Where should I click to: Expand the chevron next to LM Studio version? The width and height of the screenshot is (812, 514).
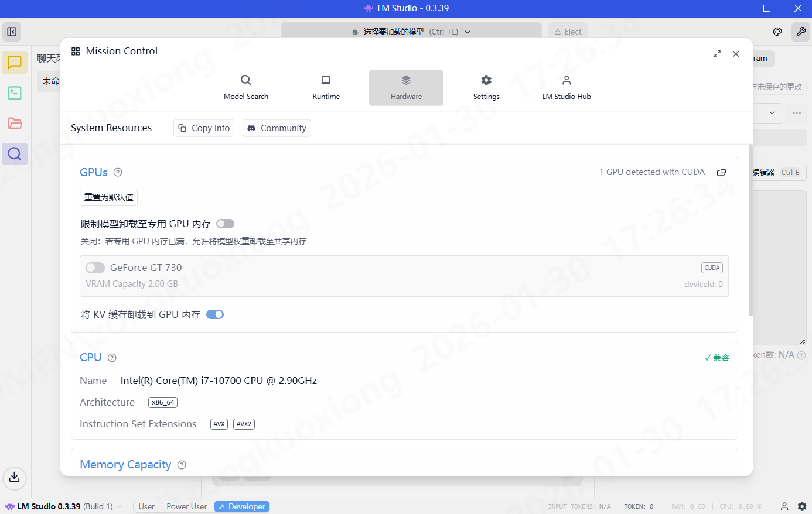(x=120, y=506)
